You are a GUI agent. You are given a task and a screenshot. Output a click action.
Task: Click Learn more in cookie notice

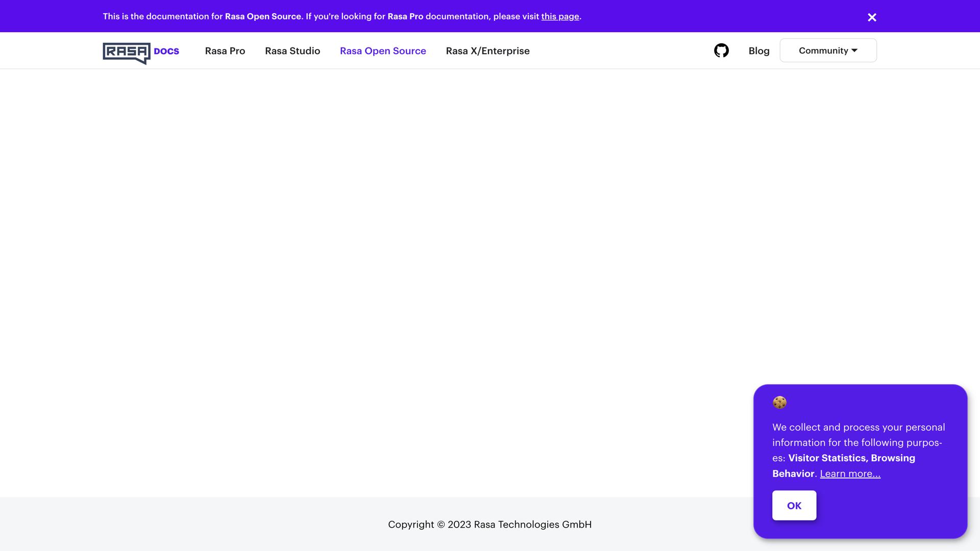(x=850, y=473)
